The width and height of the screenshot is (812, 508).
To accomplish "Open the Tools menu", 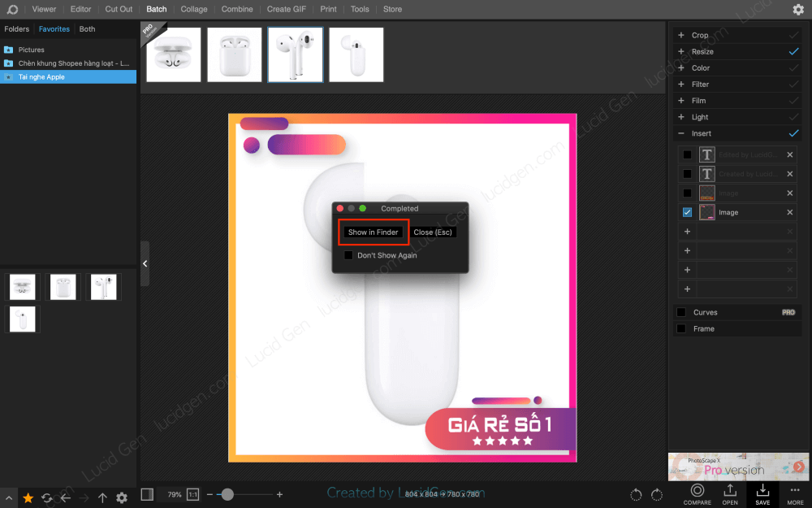I will (360, 9).
